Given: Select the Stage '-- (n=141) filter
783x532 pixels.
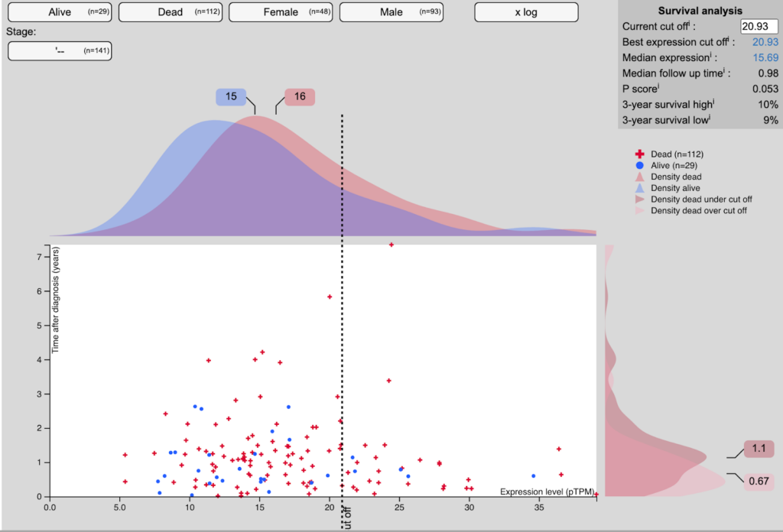Looking at the screenshot, I should click(x=60, y=50).
